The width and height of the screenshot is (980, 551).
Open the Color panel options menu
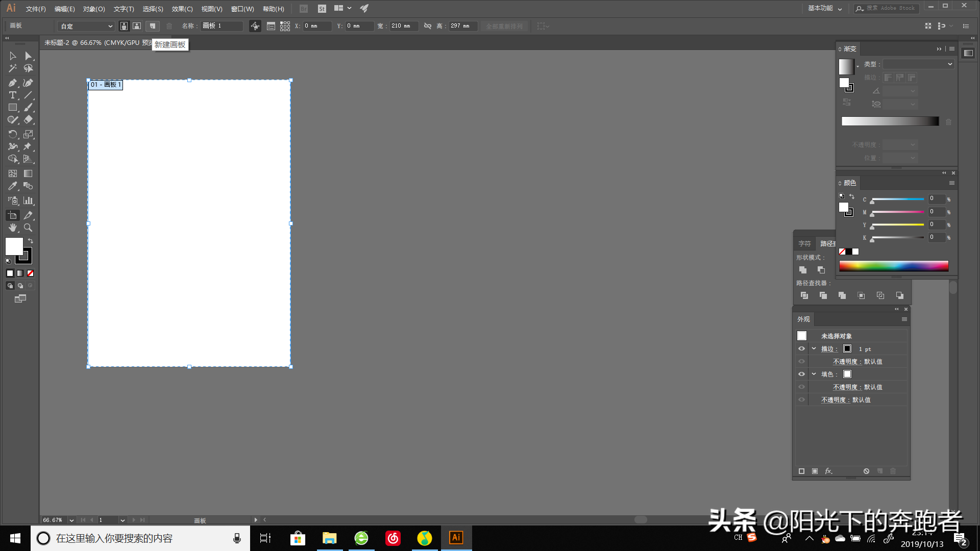point(952,183)
